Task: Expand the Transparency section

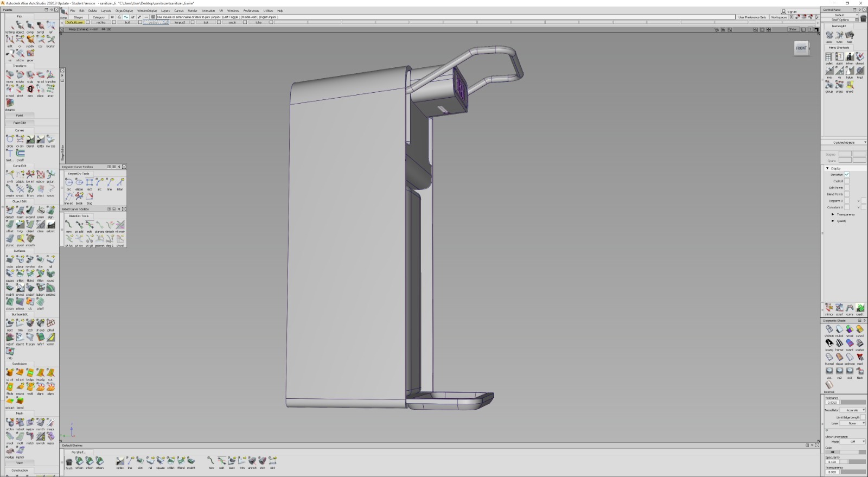Action: [x=833, y=214]
